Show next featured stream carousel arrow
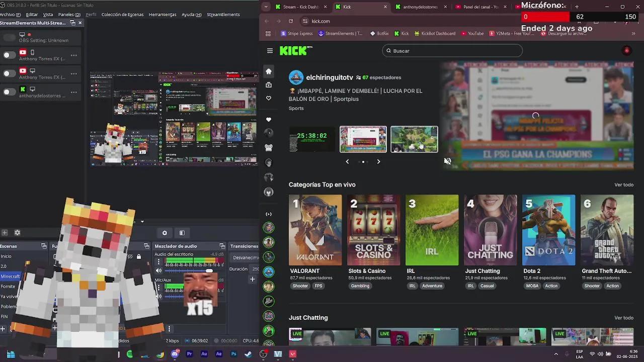Viewport: 644px width, 362px height. point(378,161)
